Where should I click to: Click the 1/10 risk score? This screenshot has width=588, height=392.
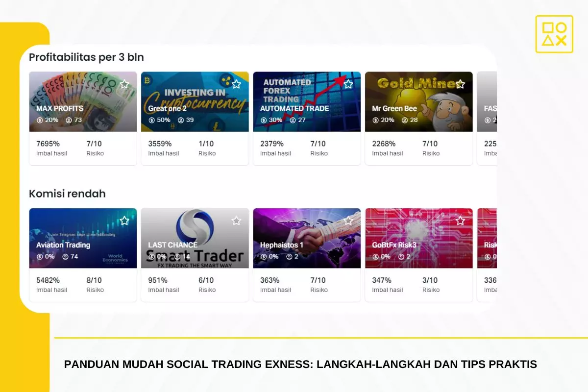[x=206, y=144]
